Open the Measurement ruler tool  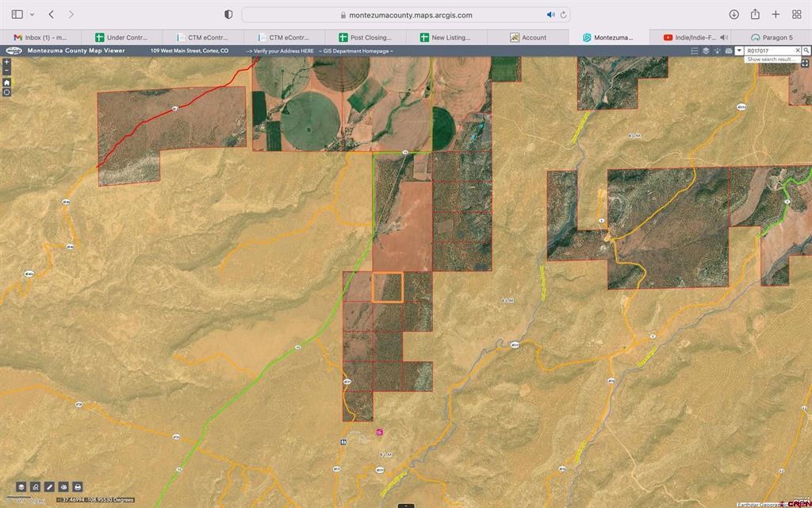click(49, 487)
